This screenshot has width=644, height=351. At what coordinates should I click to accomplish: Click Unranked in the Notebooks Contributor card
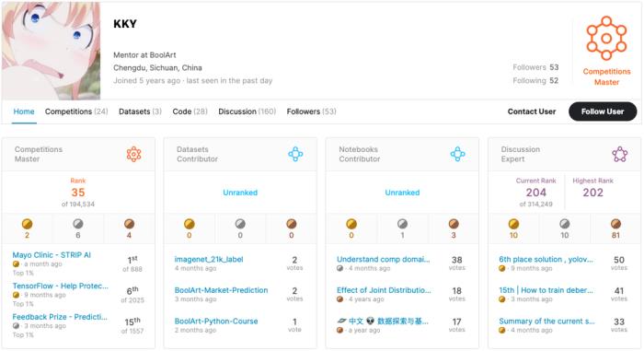tap(403, 193)
